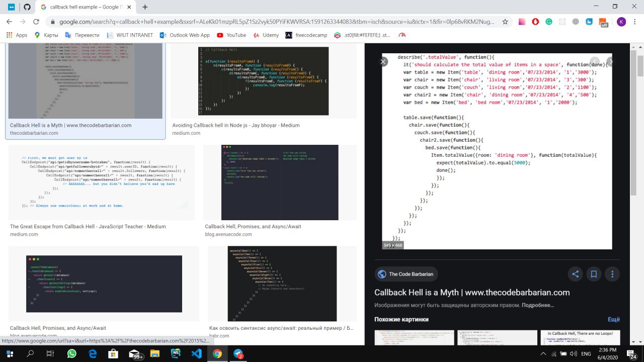The height and width of the screenshot is (362, 644).
Task: Show hidden system tray icons
Action: pyautogui.click(x=543, y=353)
